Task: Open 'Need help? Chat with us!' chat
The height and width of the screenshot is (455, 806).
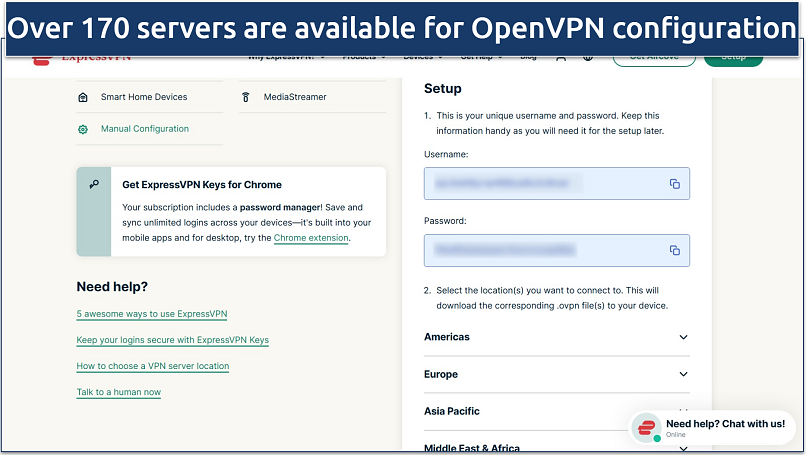Action: click(724, 424)
